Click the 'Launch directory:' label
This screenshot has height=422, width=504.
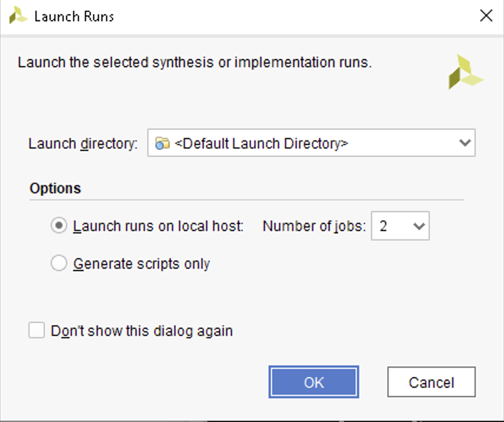pos(83,144)
